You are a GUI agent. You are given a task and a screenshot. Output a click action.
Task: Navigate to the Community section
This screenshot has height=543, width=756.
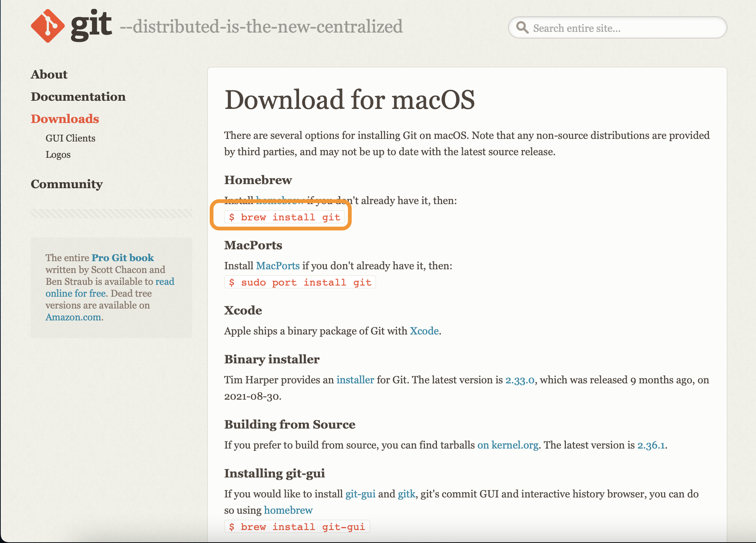[x=67, y=184]
